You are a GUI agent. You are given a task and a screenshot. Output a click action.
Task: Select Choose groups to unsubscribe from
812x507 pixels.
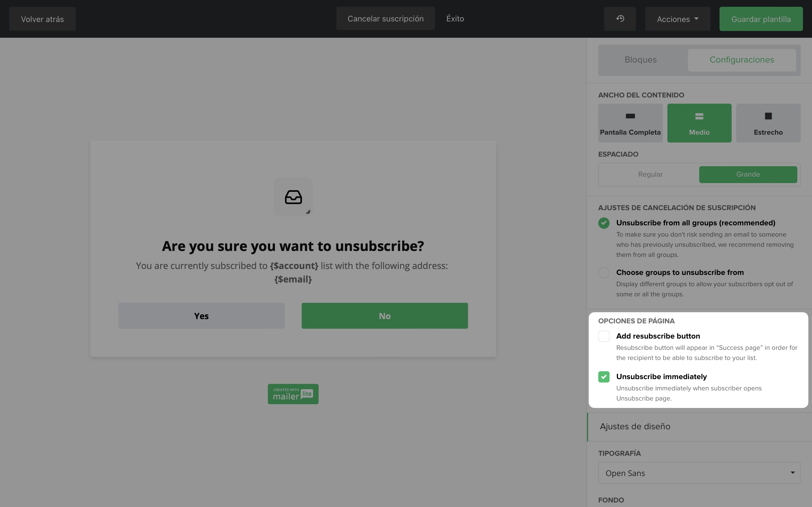tap(604, 273)
